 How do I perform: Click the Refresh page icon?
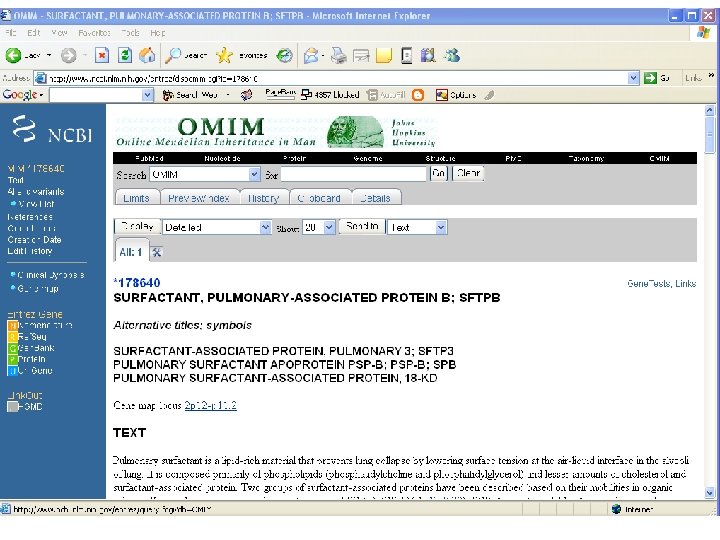coord(124,56)
